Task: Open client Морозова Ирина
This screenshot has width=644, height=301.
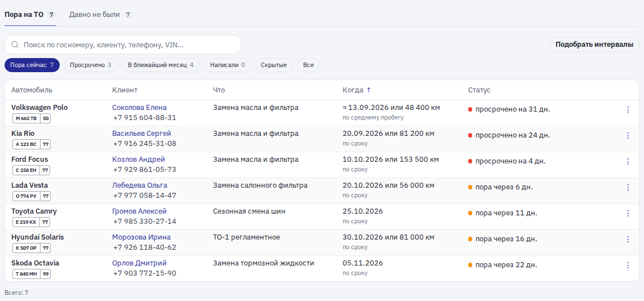Action: click(141, 237)
